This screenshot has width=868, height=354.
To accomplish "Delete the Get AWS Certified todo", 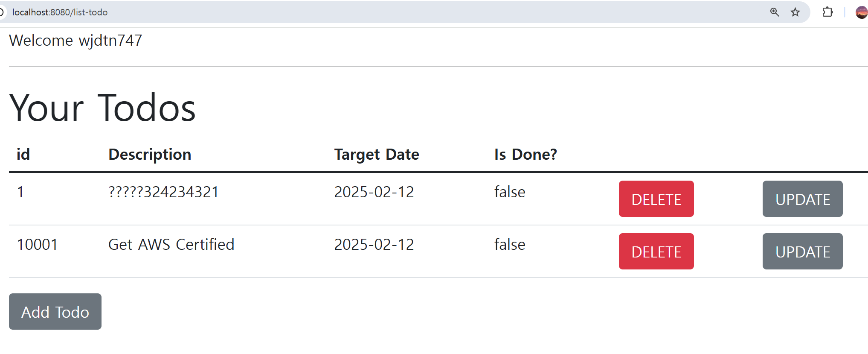I will pos(656,252).
